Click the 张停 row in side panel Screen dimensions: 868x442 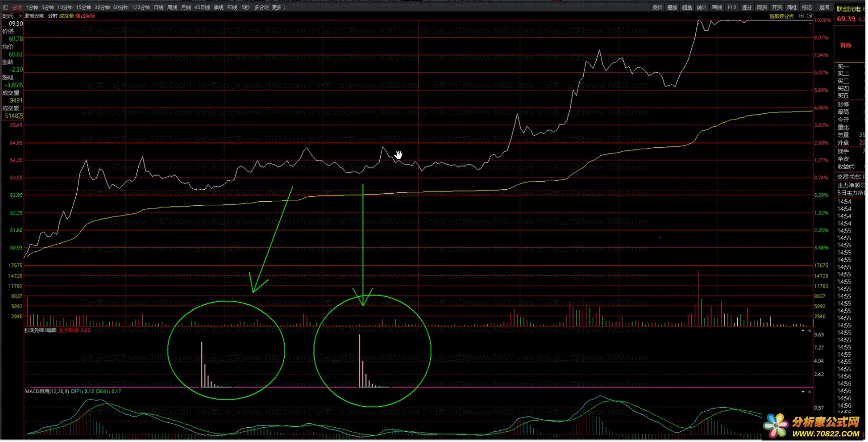pyautogui.click(x=850, y=104)
